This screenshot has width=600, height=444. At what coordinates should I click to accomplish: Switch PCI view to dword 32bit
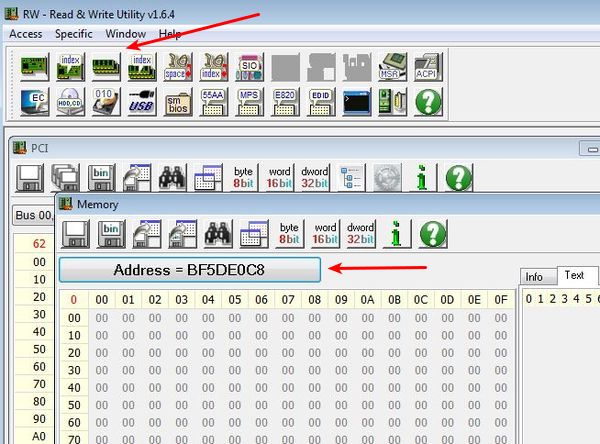pos(315,178)
